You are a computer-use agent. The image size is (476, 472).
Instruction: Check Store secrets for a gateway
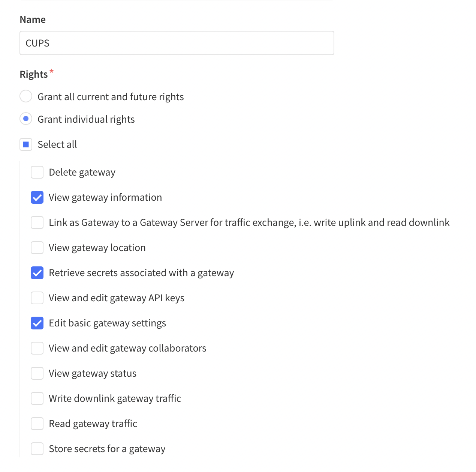37,449
